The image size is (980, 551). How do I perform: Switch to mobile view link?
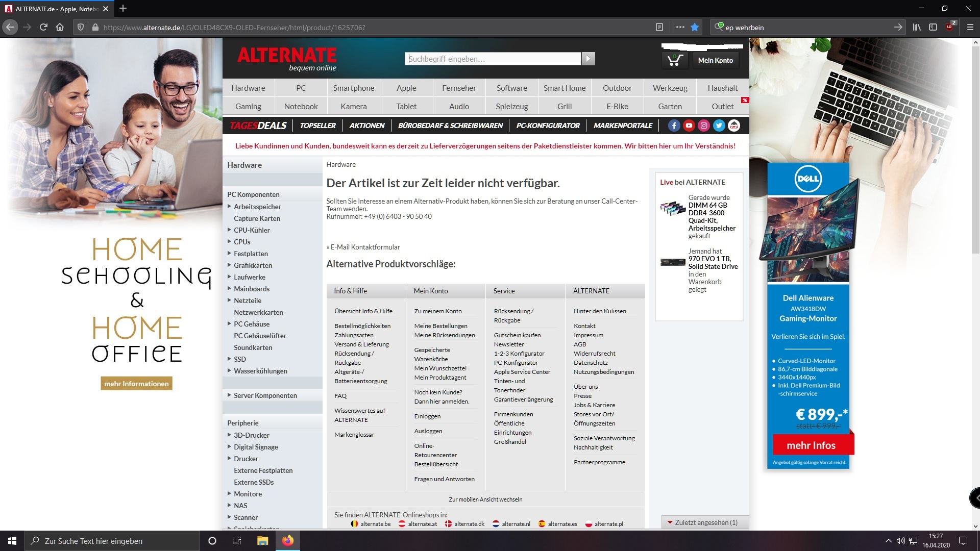click(485, 499)
